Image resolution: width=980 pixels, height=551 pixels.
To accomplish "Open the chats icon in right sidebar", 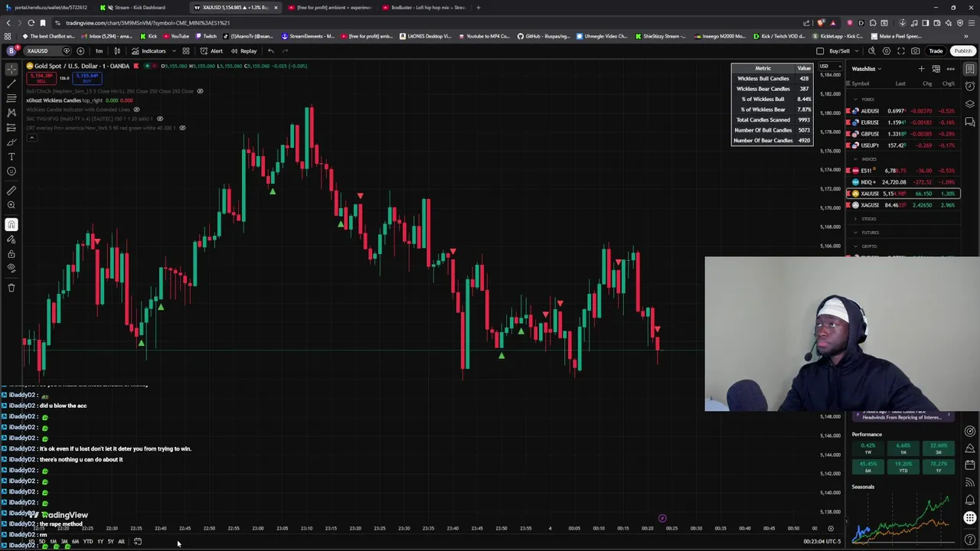I will [970, 122].
